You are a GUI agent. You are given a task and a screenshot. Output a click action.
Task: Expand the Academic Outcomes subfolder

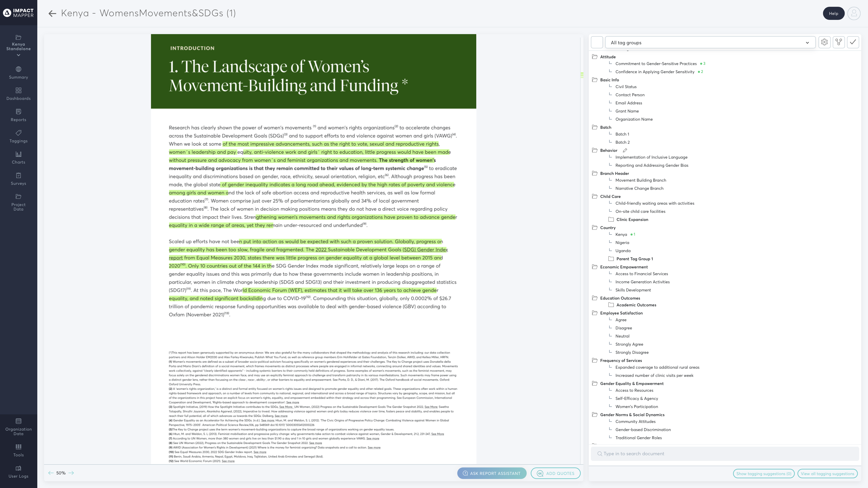[x=611, y=305]
